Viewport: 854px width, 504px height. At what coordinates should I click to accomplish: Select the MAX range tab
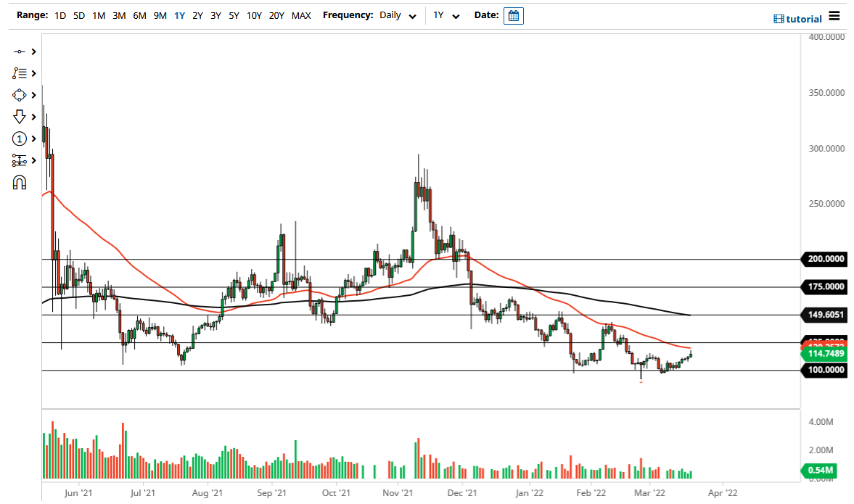click(x=301, y=15)
